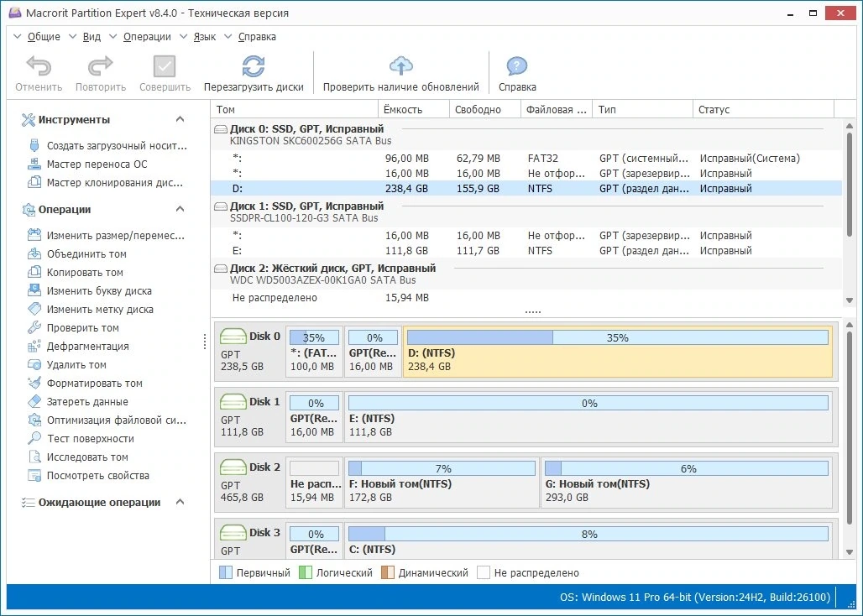Click the Форматировать том brush icon
Viewport: 863px width, 616px height.
pos(34,383)
